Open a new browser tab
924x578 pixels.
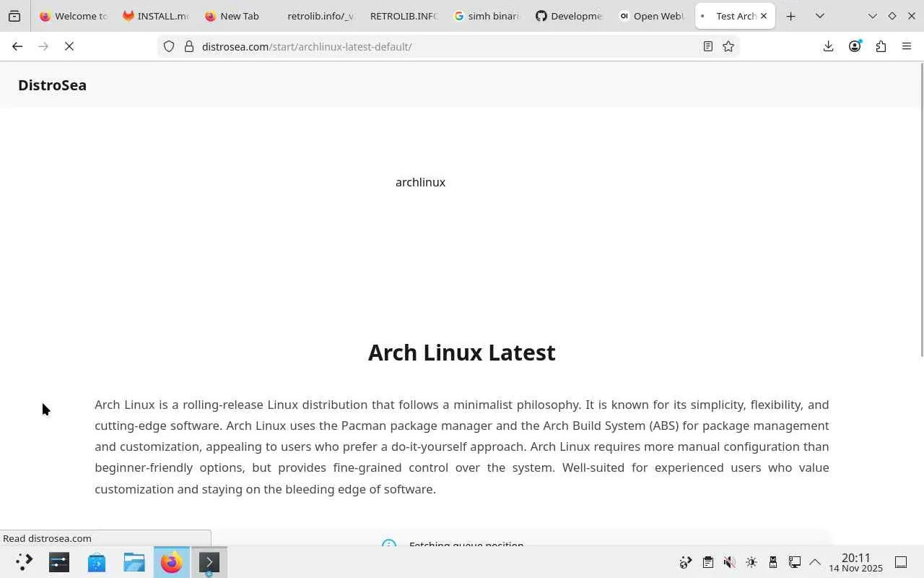[791, 16]
